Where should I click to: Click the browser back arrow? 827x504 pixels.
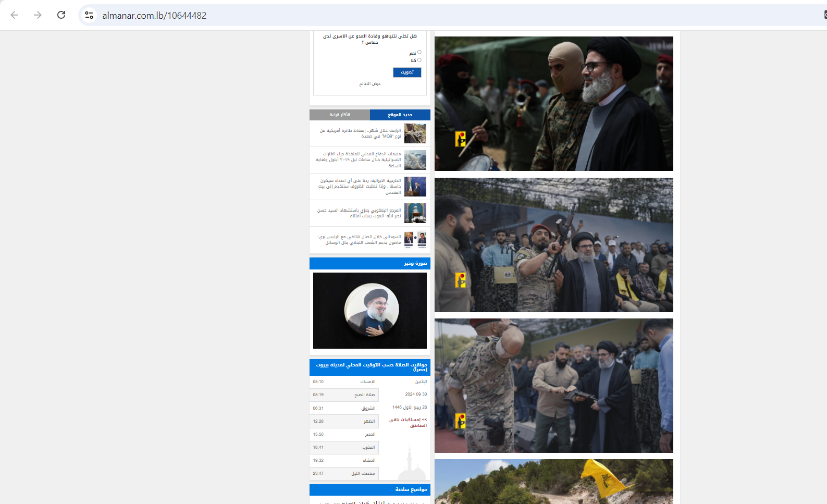[15, 15]
